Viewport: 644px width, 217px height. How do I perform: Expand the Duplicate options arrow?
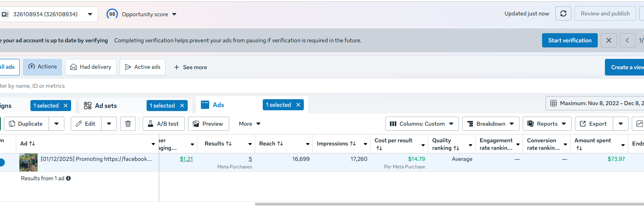click(x=56, y=124)
